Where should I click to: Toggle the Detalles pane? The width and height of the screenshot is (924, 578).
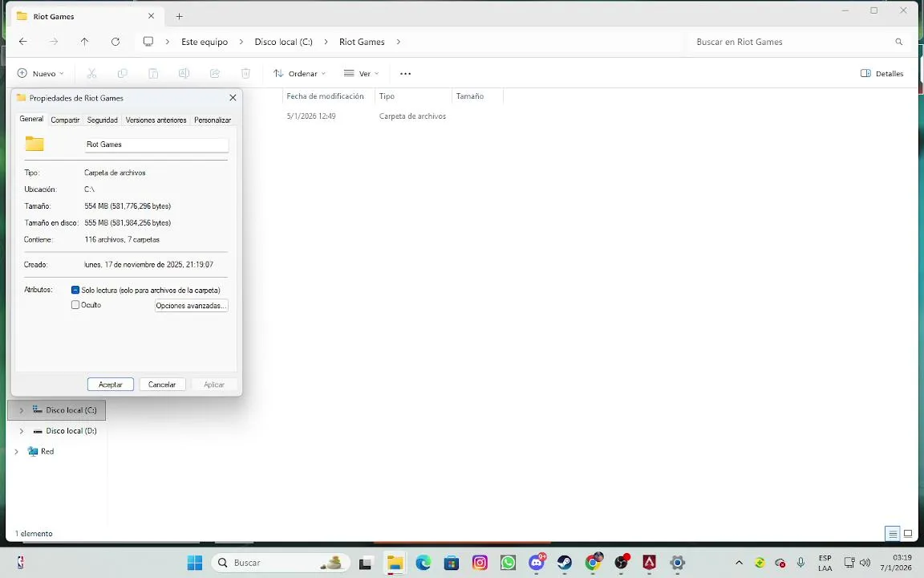click(x=881, y=73)
